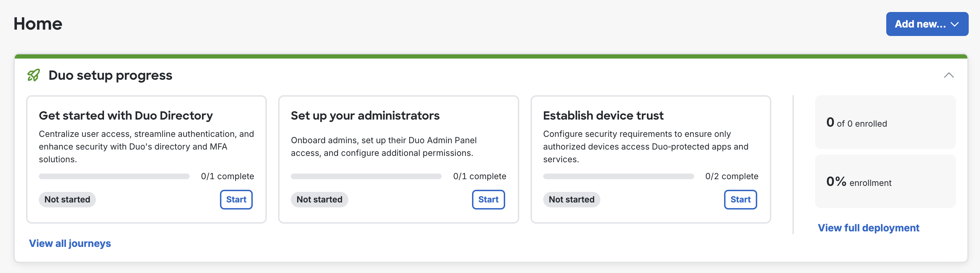This screenshot has width=980, height=273.
Task: Start the Set up your administrators journey
Action: [x=488, y=199]
